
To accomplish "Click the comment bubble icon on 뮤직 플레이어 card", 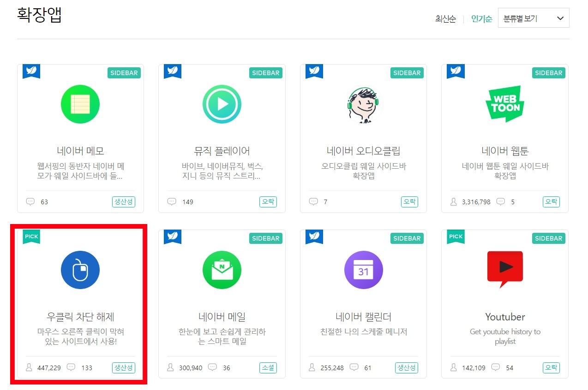I will 172,202.
